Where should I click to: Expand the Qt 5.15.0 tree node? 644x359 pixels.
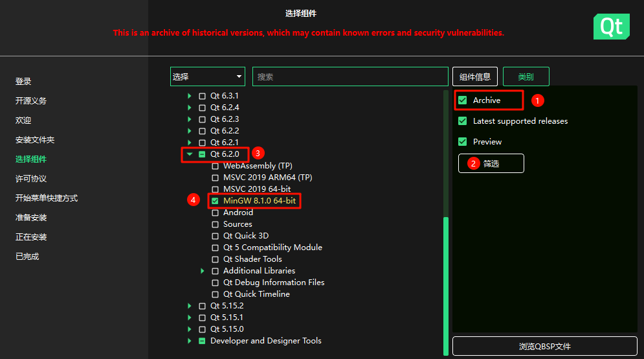tap(190, 329)
